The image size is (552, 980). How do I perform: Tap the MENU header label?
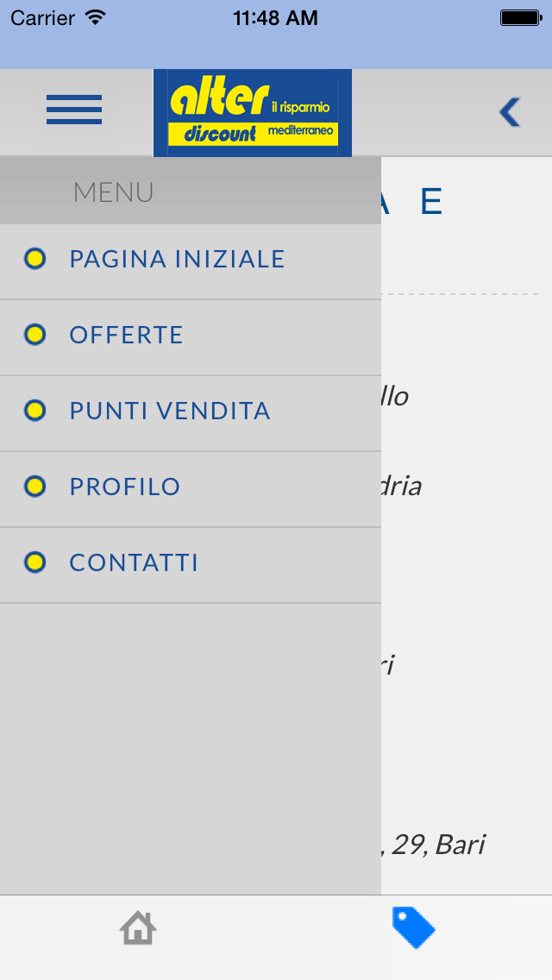pos(113,192)
